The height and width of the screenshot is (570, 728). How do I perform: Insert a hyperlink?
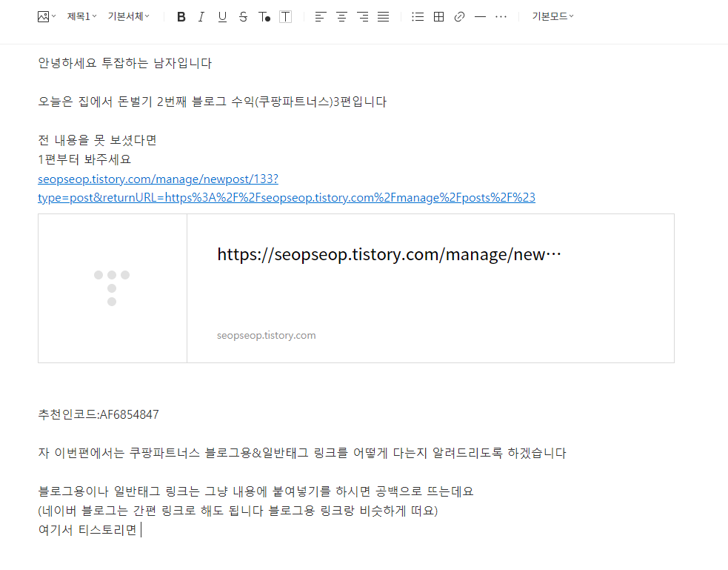[460, 17]
